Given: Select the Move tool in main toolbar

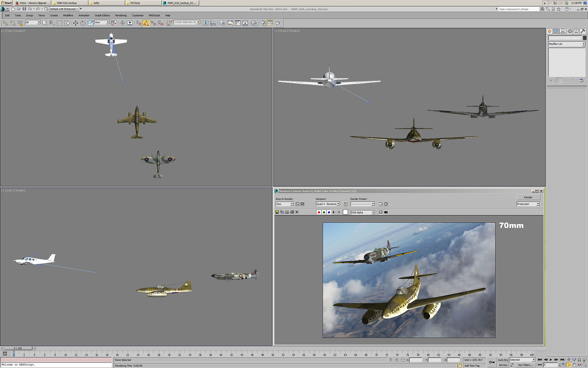Looking at the screenshot, I should pyautogui.click(x=75, y=23).
